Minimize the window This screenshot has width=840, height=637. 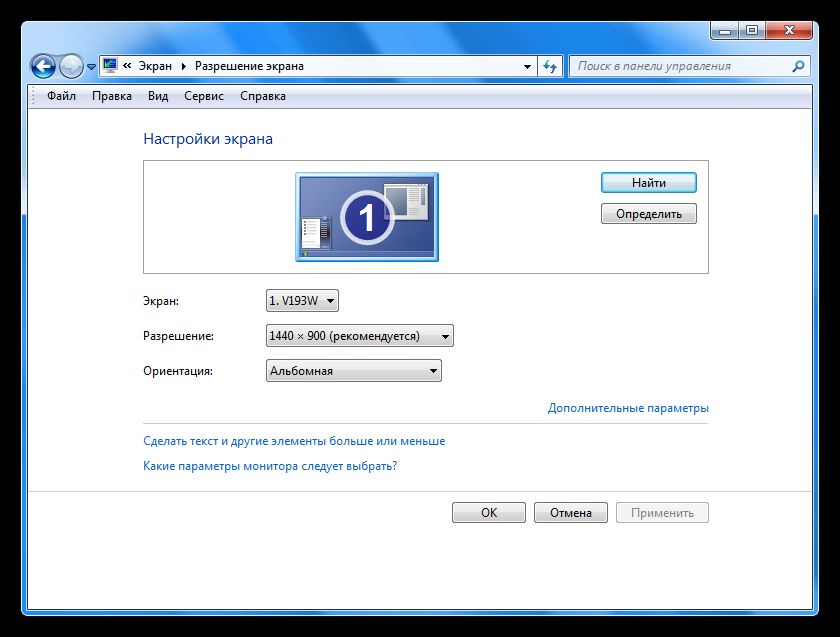click(x=725, y=31)
